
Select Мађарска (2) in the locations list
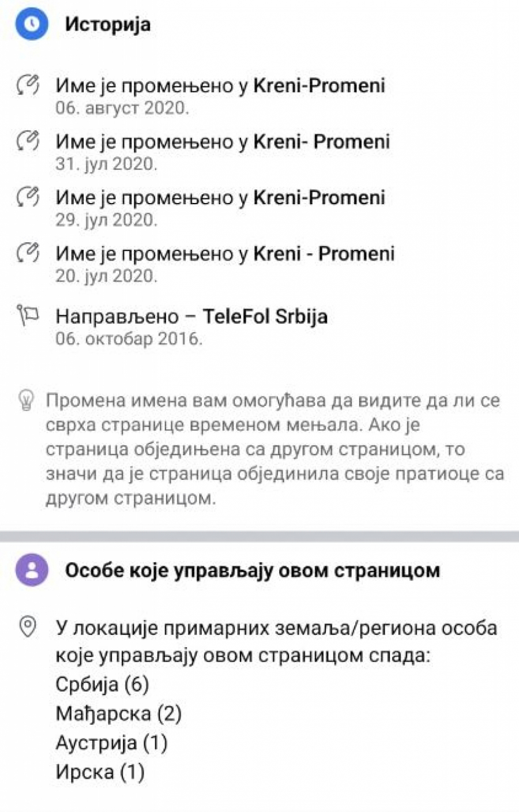point(118,714)
